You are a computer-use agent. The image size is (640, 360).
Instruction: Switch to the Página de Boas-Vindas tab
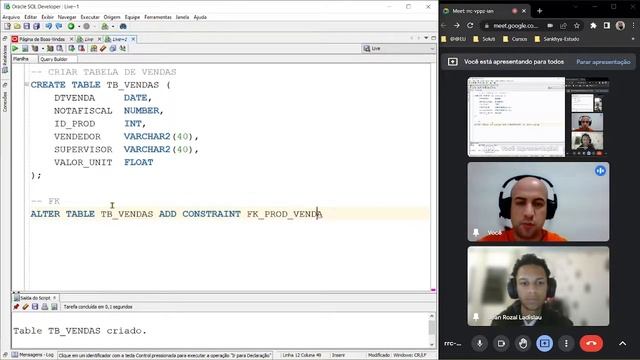[x=42, y=39]
